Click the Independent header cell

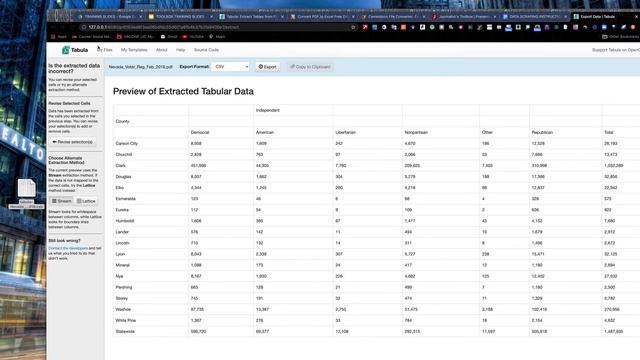[268, 110]
